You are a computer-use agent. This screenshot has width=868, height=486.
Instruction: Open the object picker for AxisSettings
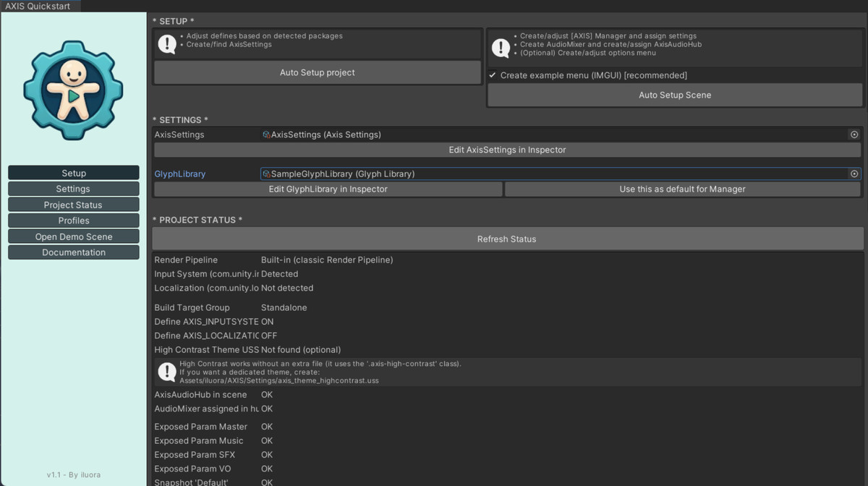854,135
